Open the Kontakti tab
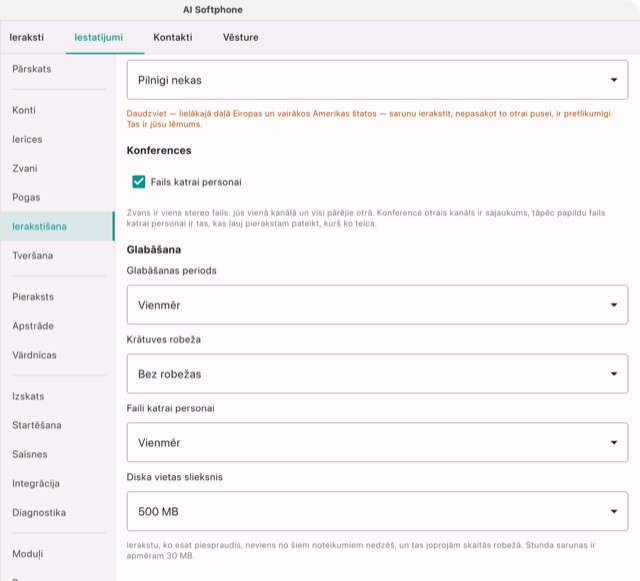The width and height of the screenshot is (640, 581). [173, 37]
